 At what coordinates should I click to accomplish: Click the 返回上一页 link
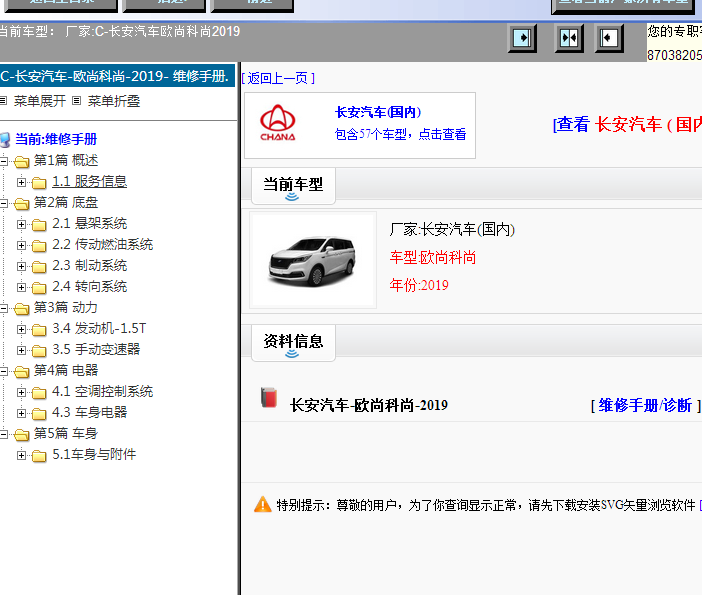click(x=278, y=78)
